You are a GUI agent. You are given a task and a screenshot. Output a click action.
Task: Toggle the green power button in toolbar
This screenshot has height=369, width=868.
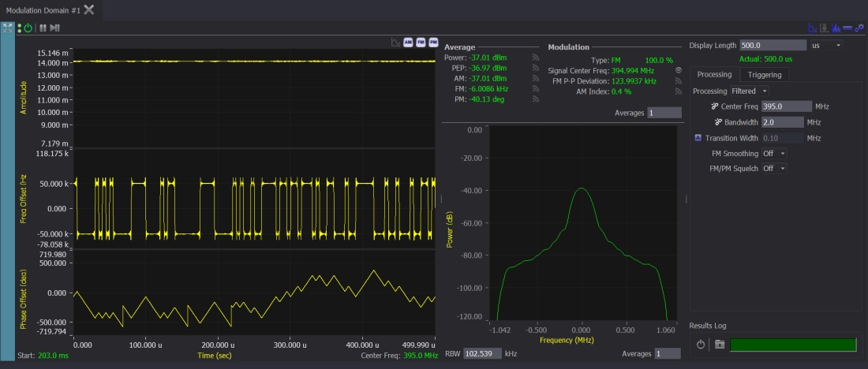pos(28,28)
